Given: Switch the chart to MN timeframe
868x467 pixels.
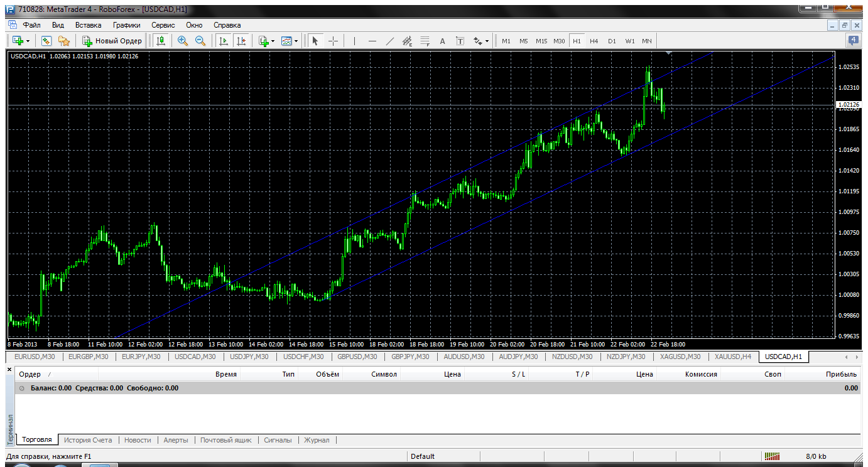Looking at the screenshot, I should click(647, 41).
